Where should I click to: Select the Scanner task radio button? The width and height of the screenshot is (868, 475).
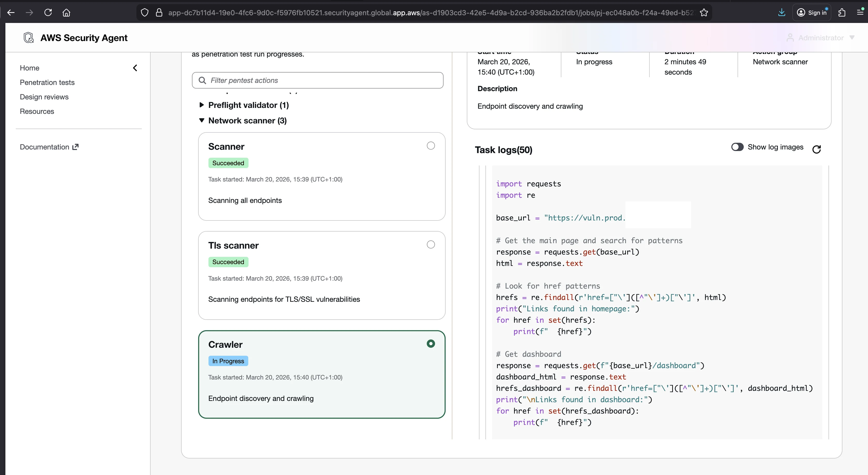coord(431,146)
